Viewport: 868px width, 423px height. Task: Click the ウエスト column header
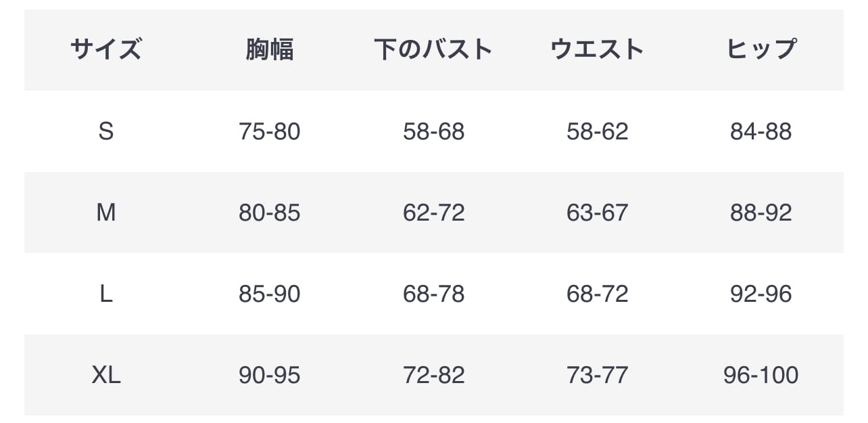pos(597,49)
